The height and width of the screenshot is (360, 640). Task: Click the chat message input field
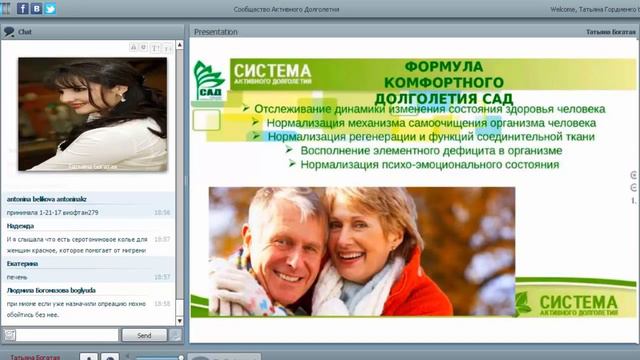[x=67, y=335]
